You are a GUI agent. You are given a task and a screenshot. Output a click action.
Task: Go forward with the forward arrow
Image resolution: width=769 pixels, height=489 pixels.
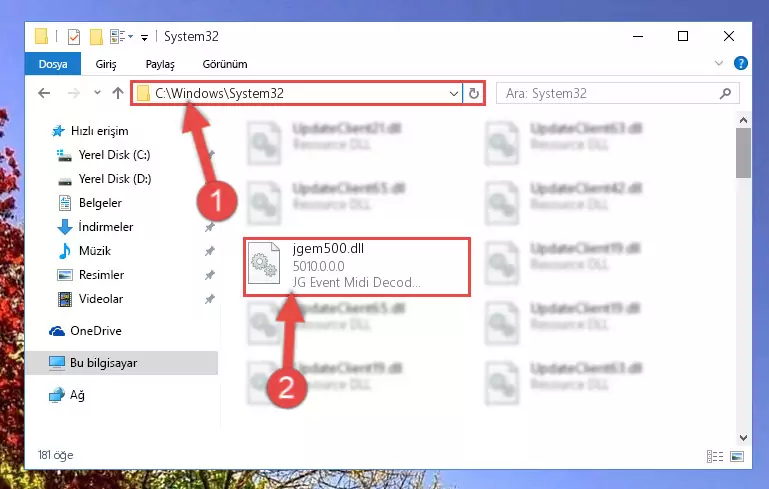click(74, 93)
